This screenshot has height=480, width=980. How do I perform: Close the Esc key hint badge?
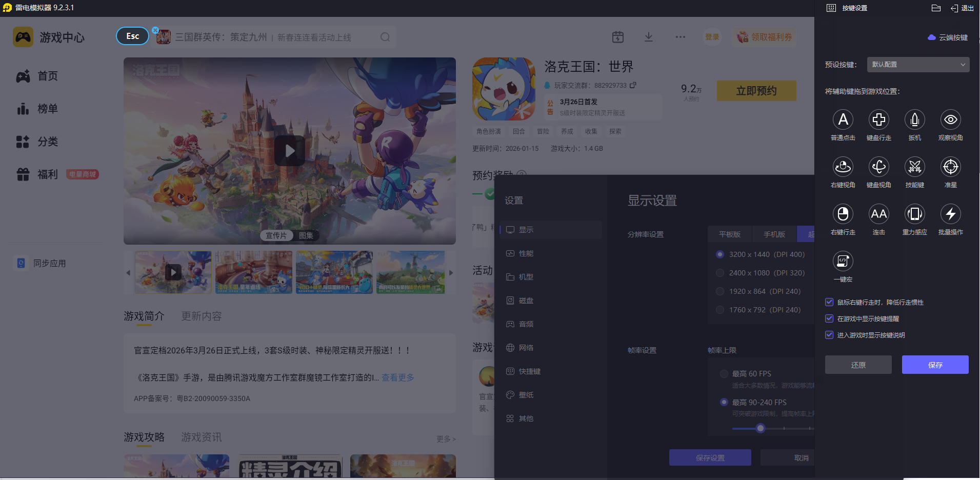(155, 30)
